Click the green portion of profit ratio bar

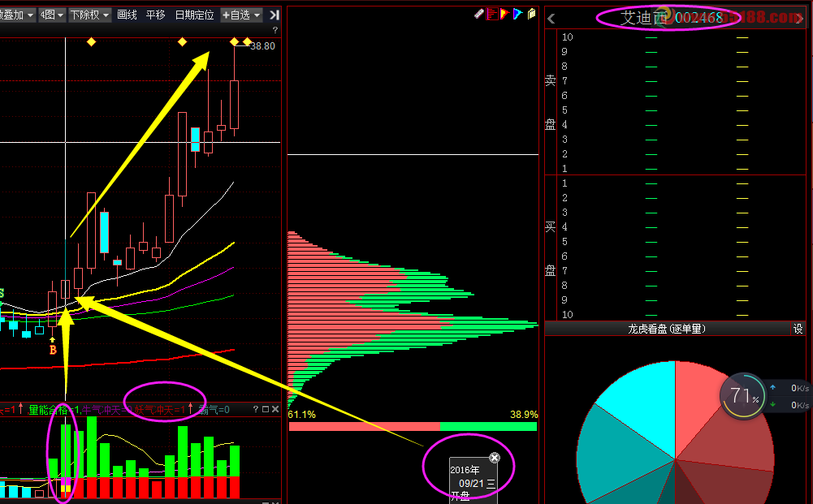tap(488, 426)
